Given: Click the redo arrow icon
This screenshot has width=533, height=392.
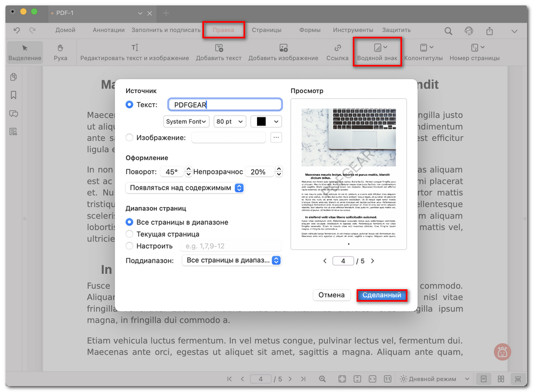Looking at the screenshot, I should 32,30.
